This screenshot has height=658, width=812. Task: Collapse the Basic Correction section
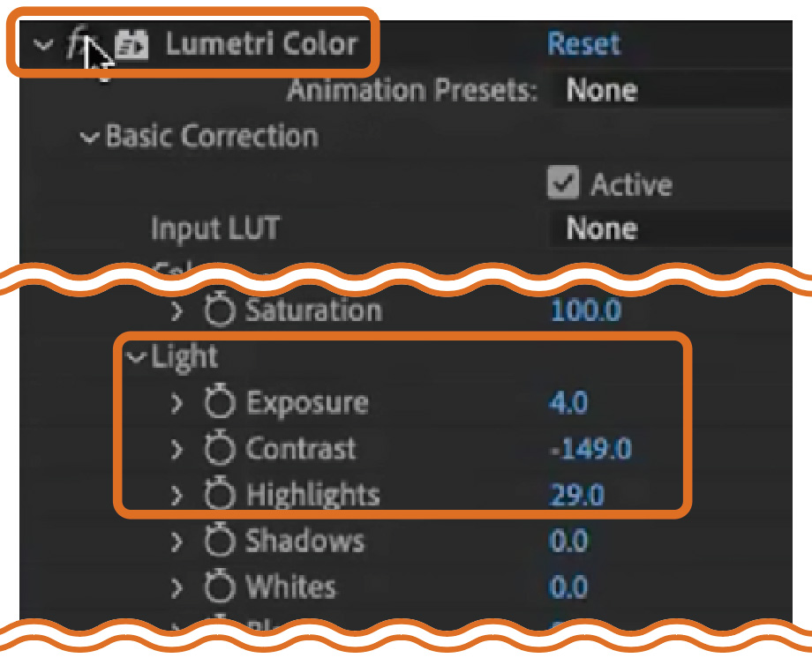[88, 138]
